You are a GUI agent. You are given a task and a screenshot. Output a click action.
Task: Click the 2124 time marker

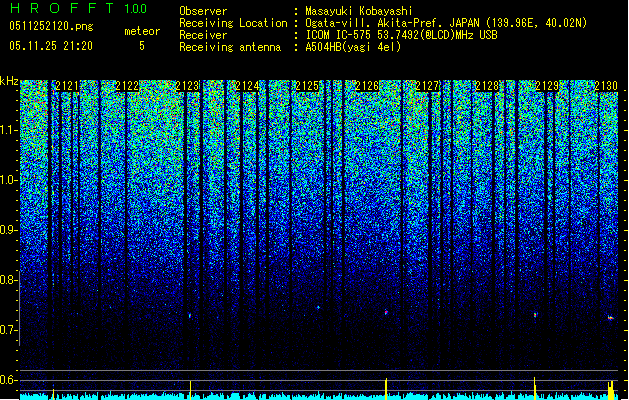click(x=248, y=86)
